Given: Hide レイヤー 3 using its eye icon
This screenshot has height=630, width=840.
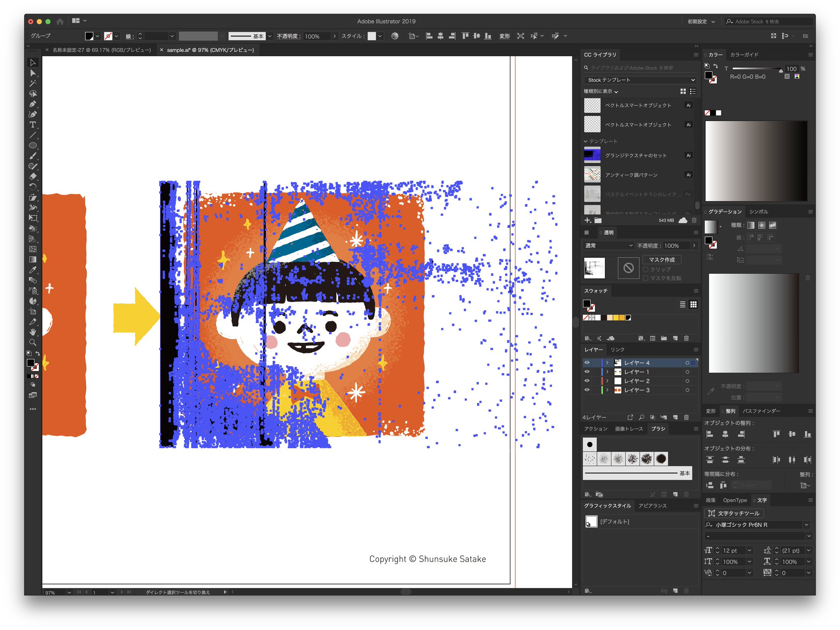Looking at the screenshot, I should tap(587, 390).
